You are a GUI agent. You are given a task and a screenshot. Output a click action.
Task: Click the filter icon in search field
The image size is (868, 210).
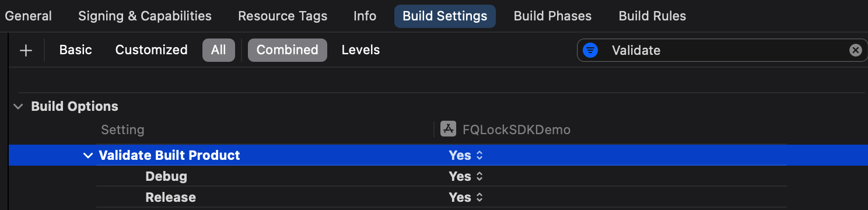590,50
